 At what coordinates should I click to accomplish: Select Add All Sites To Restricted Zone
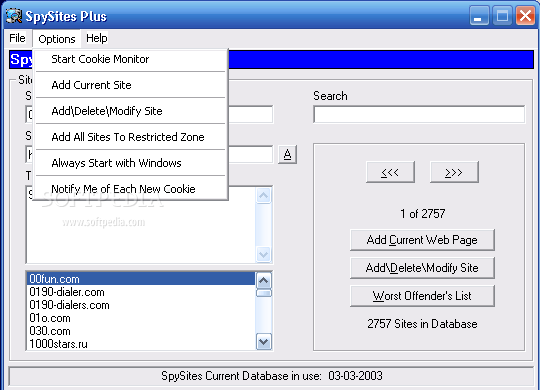[x=131, y=137]
